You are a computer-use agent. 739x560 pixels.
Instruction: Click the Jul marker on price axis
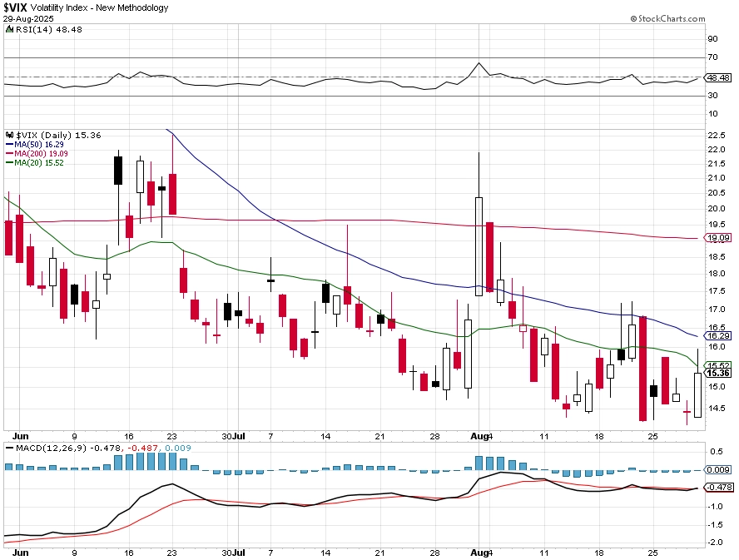point(239,437)
